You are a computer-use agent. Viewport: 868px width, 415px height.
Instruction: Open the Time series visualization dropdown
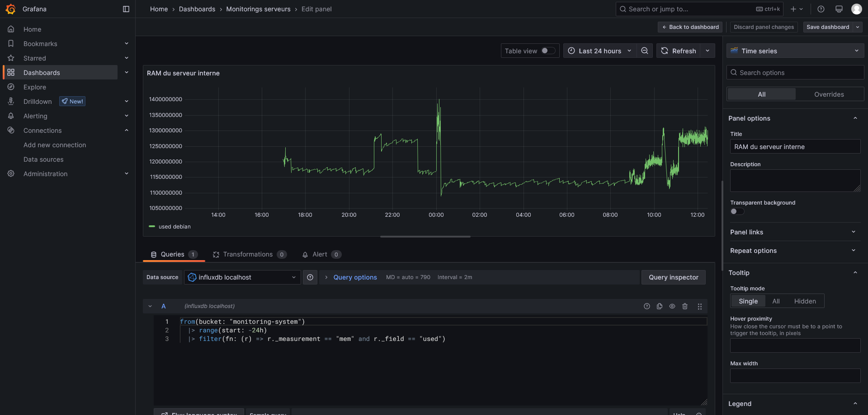coord(795,51)
